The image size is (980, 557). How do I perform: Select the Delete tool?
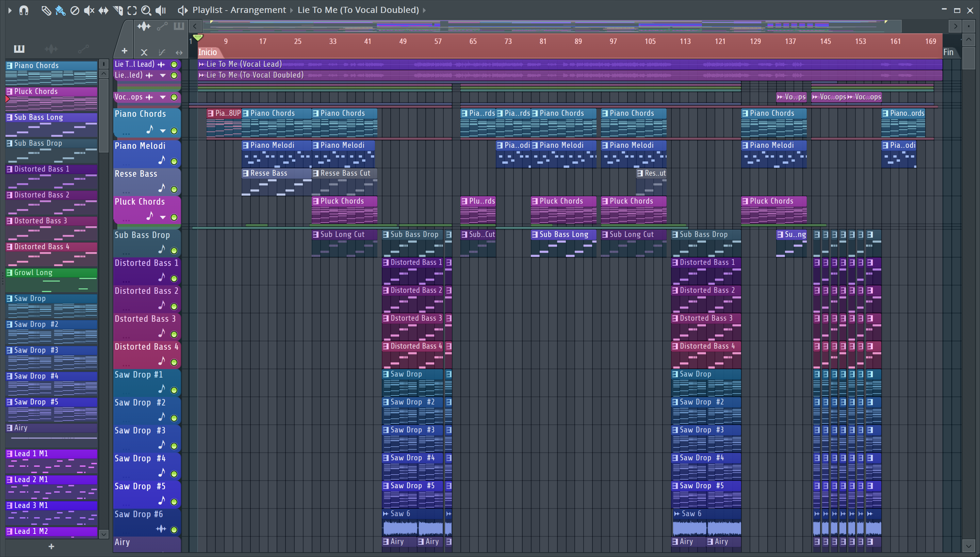point(75,10)
